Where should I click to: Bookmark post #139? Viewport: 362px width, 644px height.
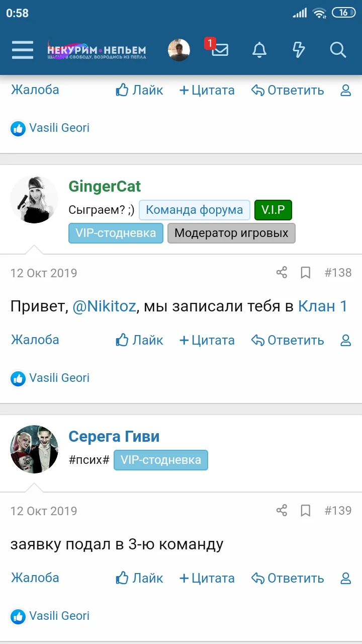click(x=305, y=511)
